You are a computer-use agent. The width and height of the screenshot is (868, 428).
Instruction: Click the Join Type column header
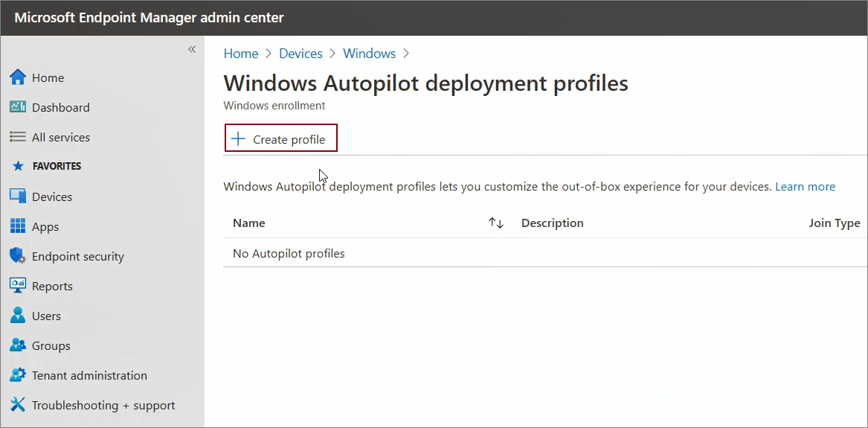click(x=835, y=223)
